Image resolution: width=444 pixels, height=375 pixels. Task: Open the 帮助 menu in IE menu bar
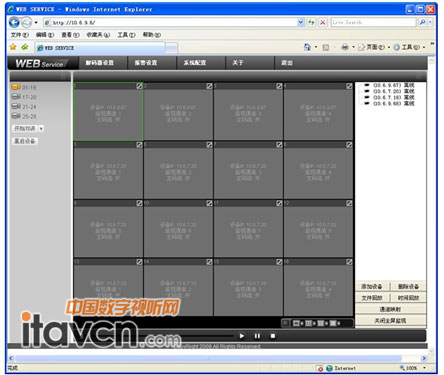coord(152,35)
